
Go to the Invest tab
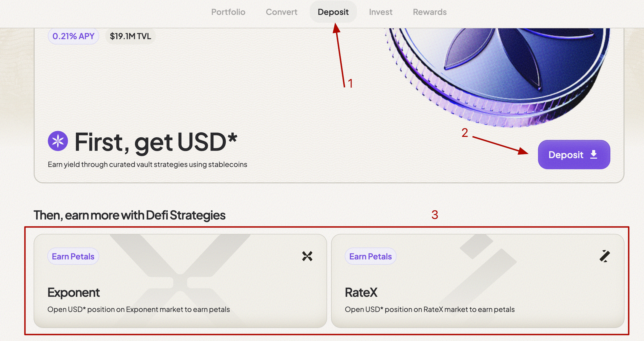(x=381, y=12)
